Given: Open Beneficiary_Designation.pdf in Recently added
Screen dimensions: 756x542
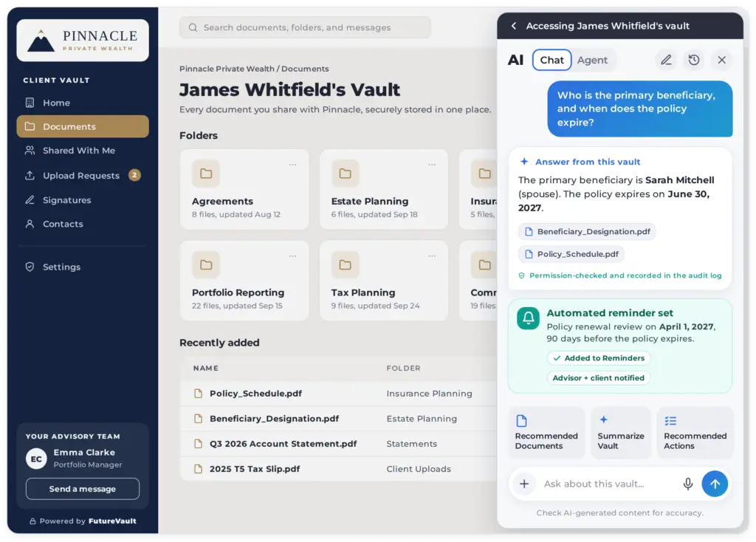Looking at the screenshot, I should tap(274, 419).
